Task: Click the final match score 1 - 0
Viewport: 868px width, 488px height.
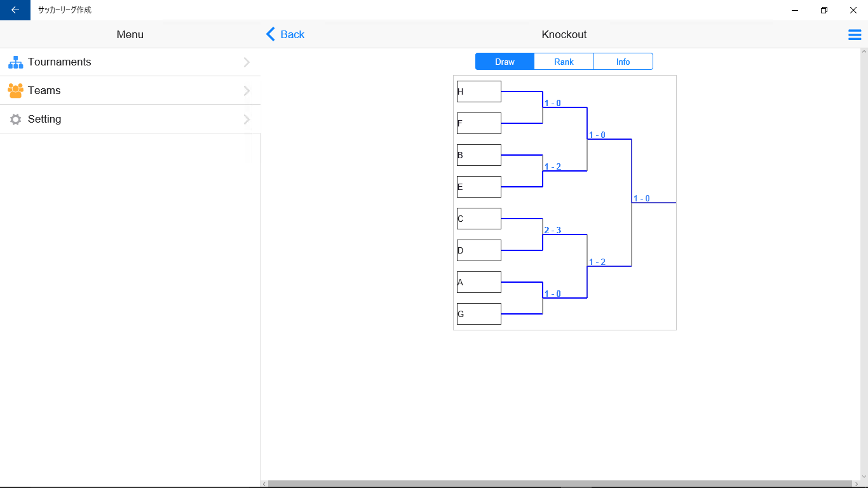Action: click(641, 199)
